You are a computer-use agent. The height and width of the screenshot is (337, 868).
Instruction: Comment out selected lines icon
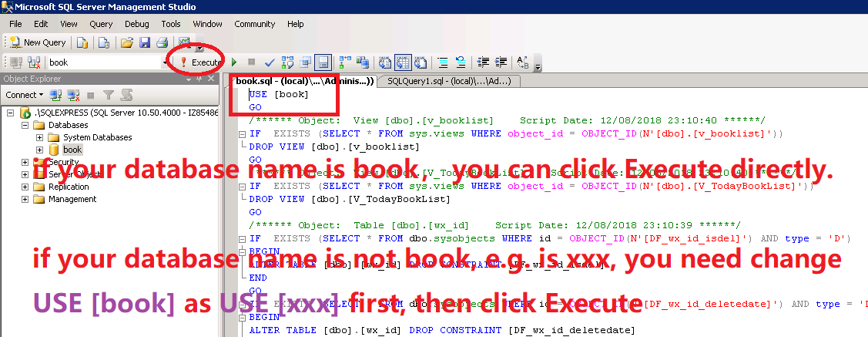point(443,62)
